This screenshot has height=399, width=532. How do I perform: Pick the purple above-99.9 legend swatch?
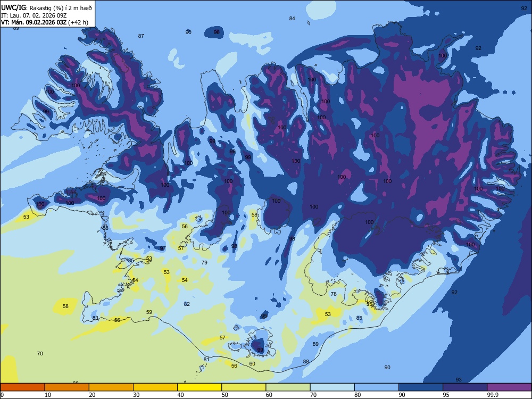coord(509,387)
